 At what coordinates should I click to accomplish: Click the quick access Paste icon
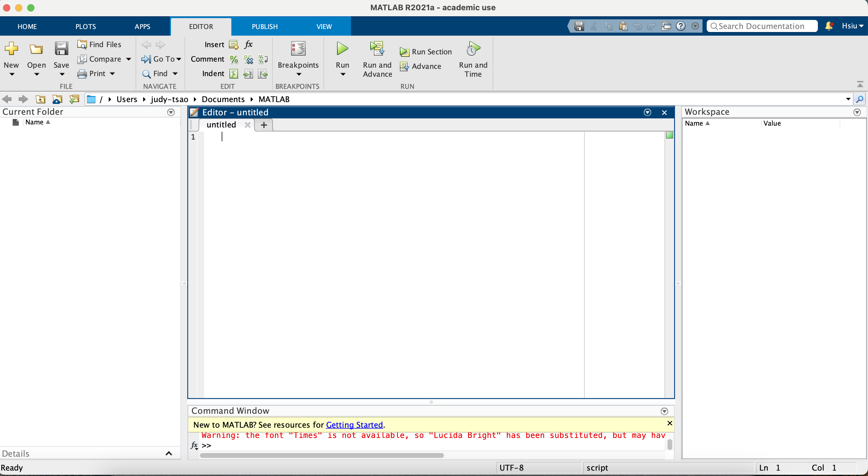click(623, 26)
